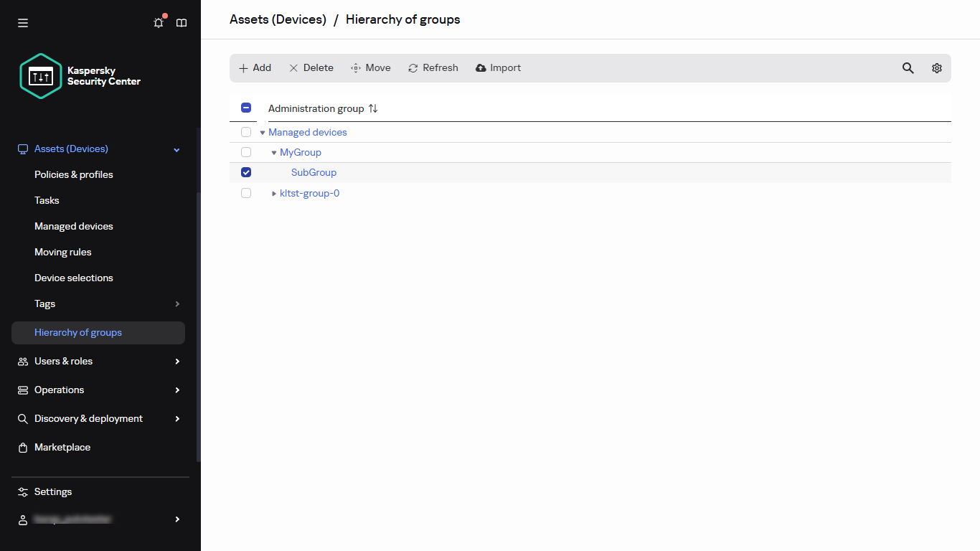The height and width of the screenshot is (551, 980).
Task: Click the sort arrows beside Administration group
Action: (x=373, y=108)
